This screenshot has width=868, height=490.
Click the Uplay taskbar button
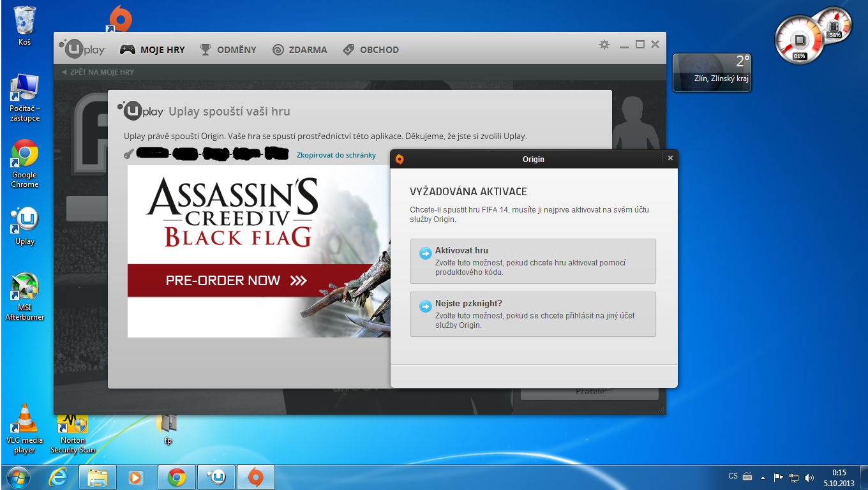(216, 477)
